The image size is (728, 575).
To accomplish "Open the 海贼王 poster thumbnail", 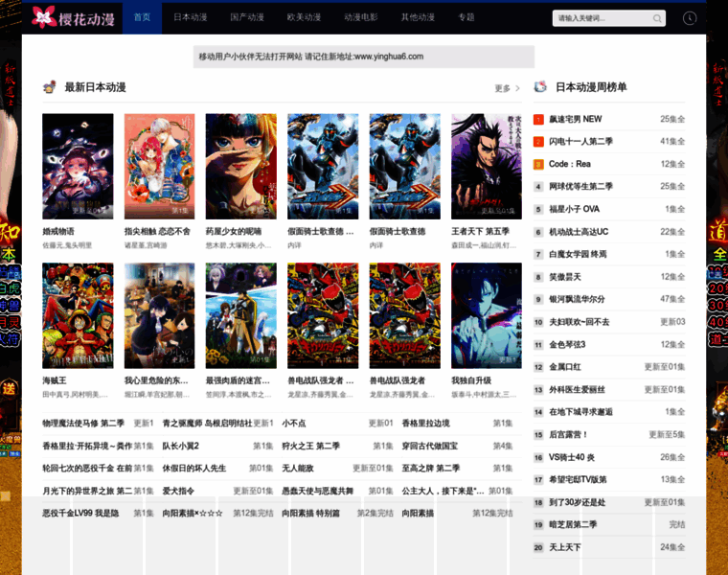I will pos(78,316).
